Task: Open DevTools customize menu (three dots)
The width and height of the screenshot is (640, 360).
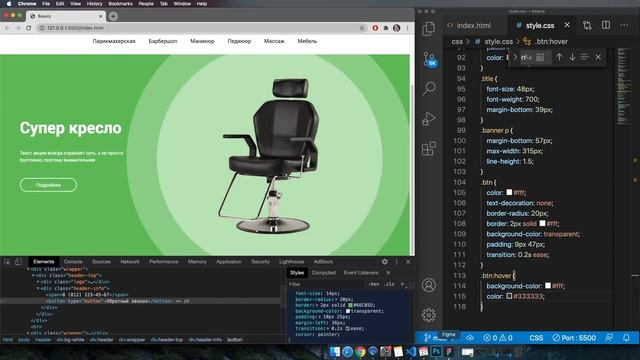Action: (x=396, y=262)
